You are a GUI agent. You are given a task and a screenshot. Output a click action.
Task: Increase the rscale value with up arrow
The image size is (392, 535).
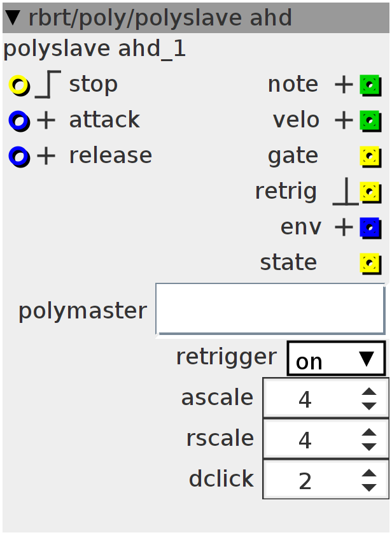pos(369,432)
